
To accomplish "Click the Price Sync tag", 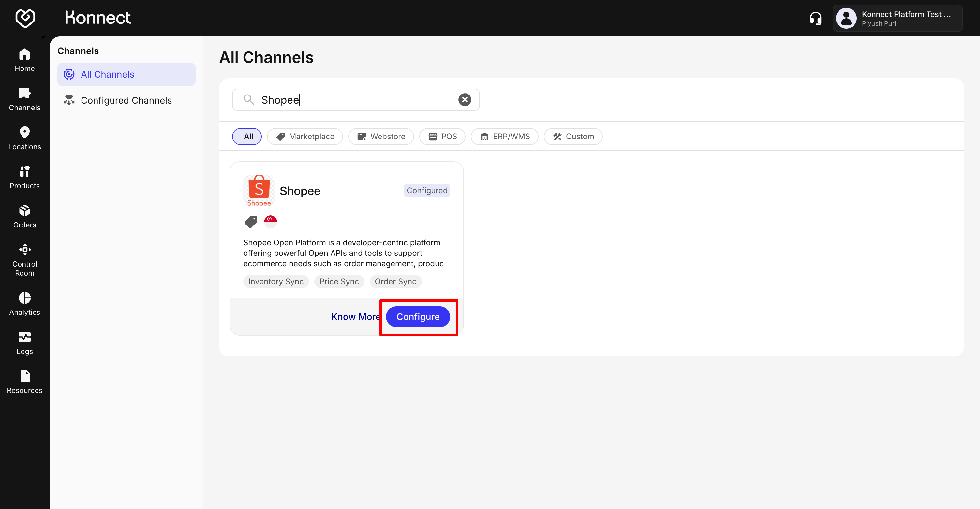I will [339, 281].
